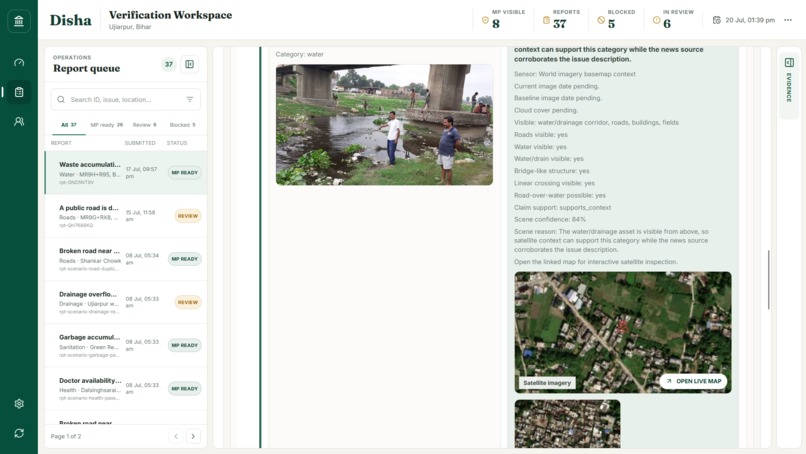Screen dimensions: 806x454
Task: Open the more options ellipsis menu
Action: 788,20
